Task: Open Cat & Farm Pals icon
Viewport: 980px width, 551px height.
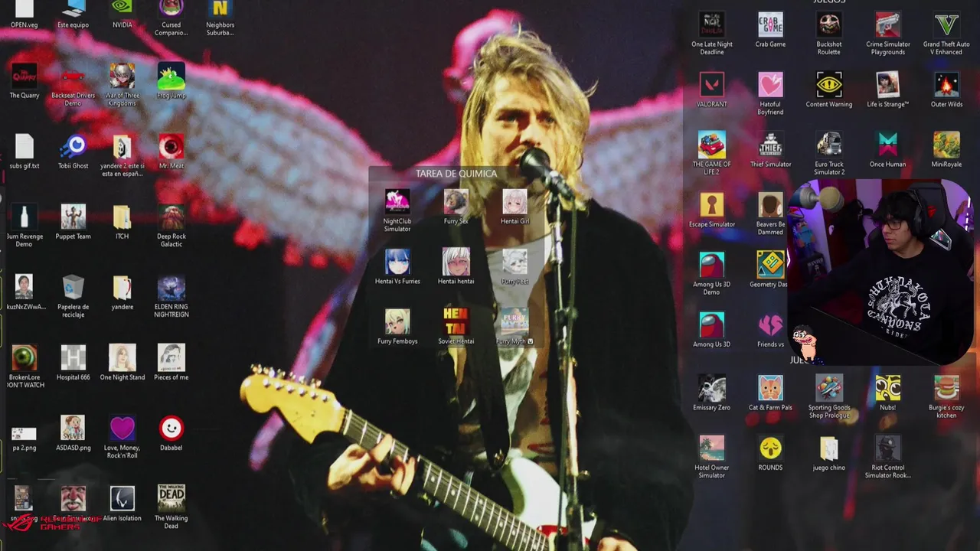Action: point(770,388)
